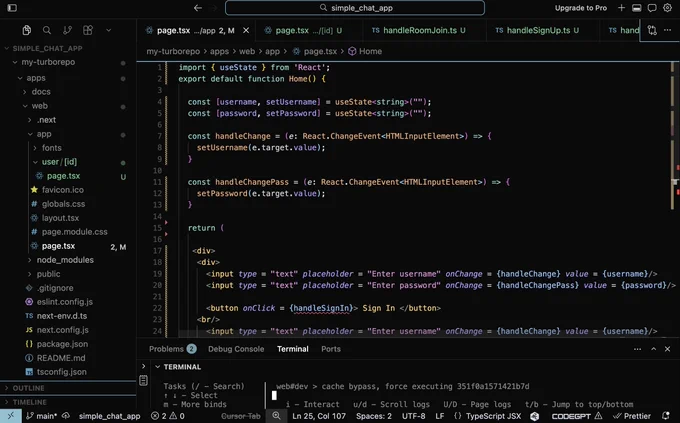Screen dimensions: 680x423
Task: Expand the sidebar views chevron
Action: click(x=108, y=30)
